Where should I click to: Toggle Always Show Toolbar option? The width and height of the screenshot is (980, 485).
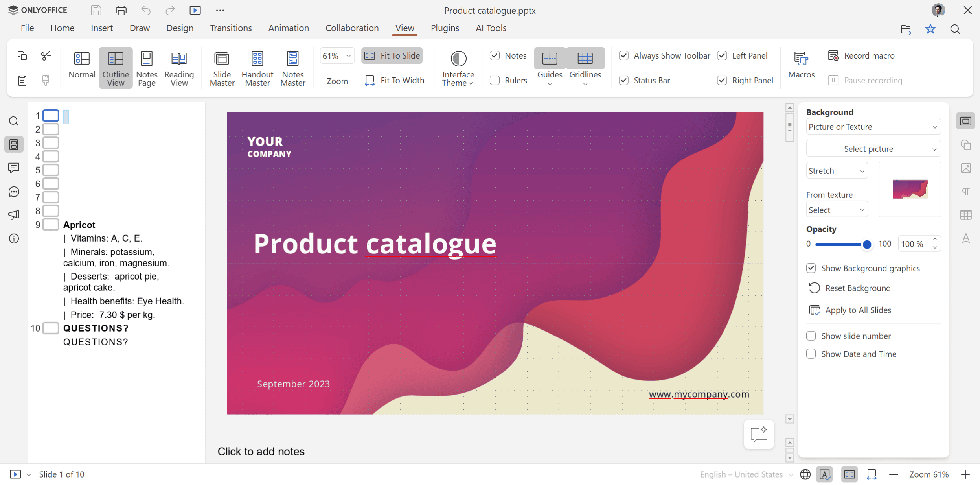tap(624, 56)
